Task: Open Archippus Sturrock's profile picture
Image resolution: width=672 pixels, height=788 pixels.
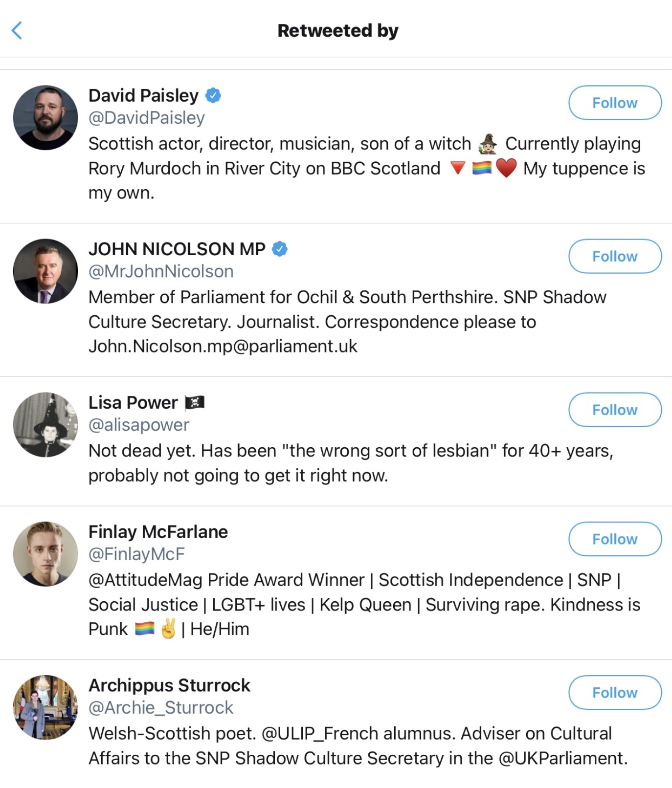Action: (45, 707)
